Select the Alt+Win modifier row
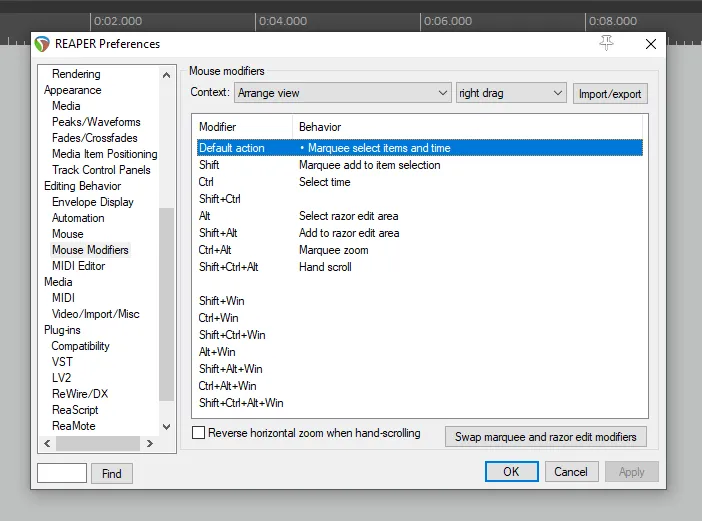 (420, 352)
